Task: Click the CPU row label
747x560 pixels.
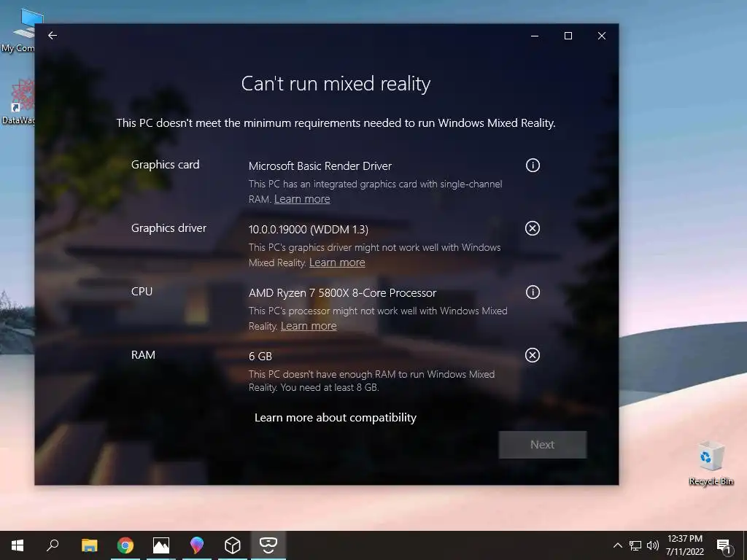Action: pos(142,292)
